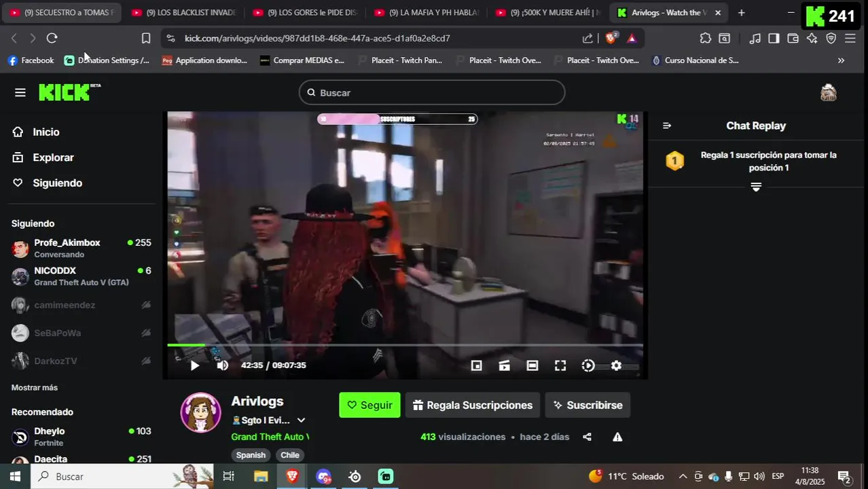Open a new browser tab

[x=741, y=13]
